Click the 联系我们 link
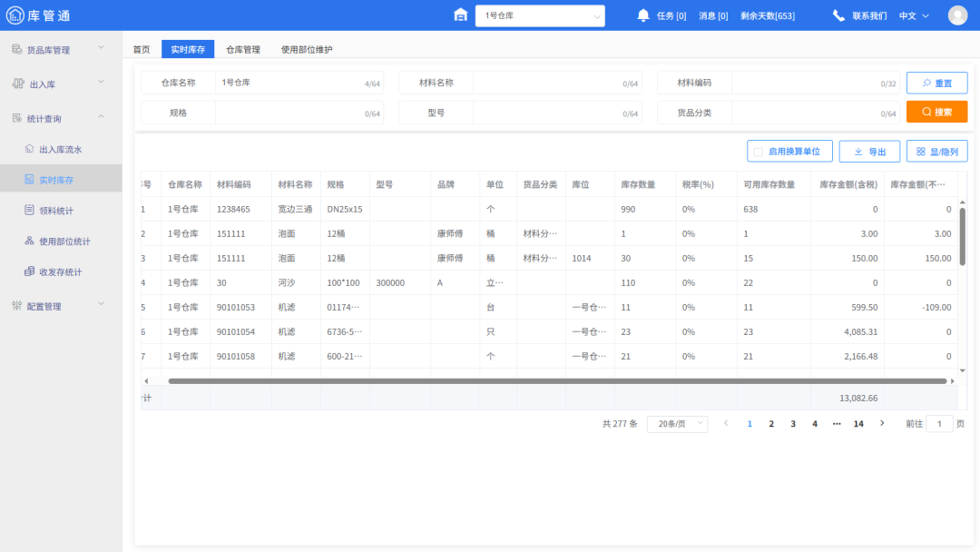The width and height of the screenshot is (980, 552). [869, 15]
